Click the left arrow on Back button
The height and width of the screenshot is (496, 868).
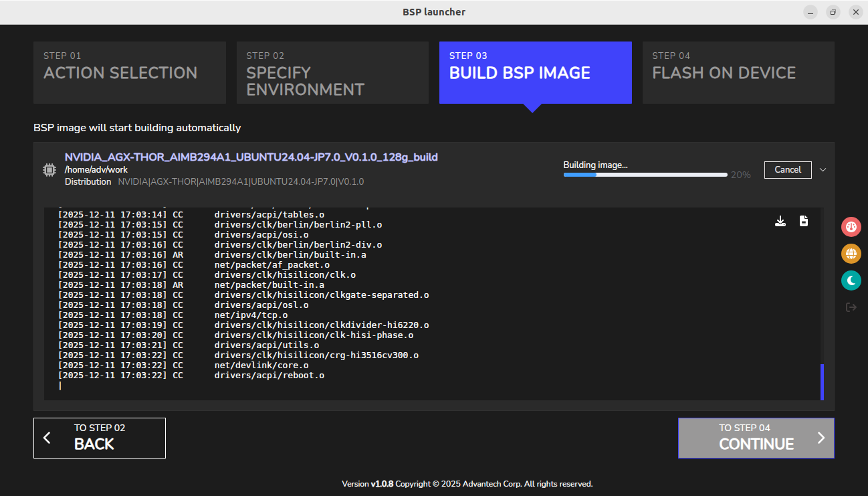click(x=47, y=438)
